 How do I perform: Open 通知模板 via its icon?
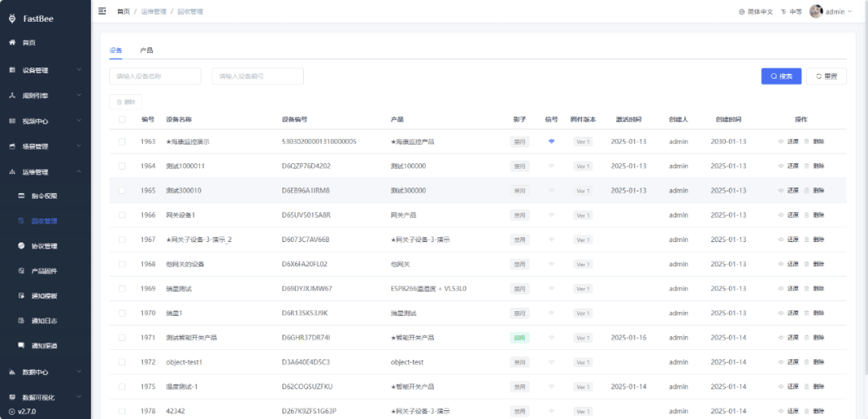click(22, 296)
